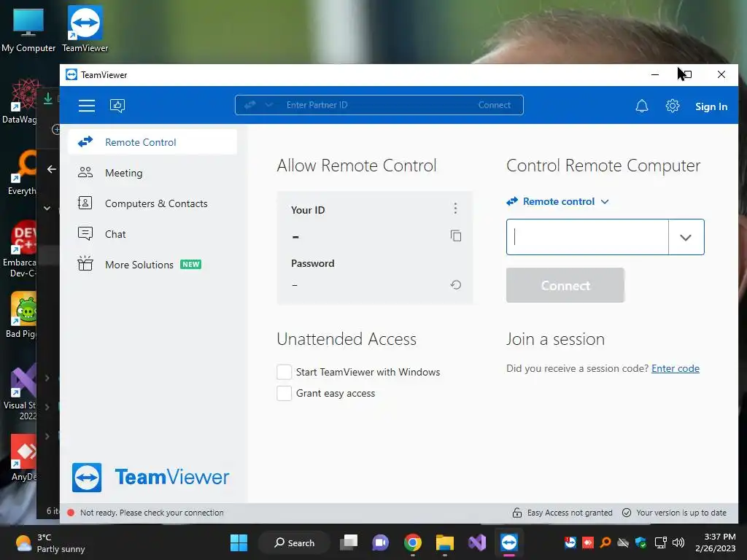
Task: Open the Chat (Teams) taskbar icon
Action: (x=381, y=542)
